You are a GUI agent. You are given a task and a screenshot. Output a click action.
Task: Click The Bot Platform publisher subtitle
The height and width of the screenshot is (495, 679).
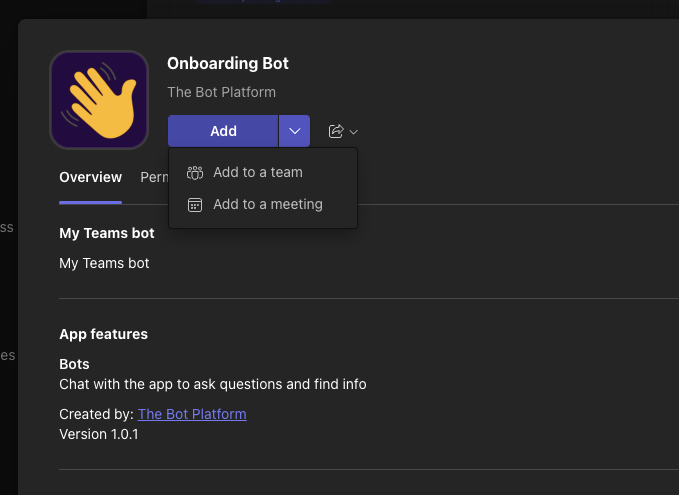tap(222, 92)
